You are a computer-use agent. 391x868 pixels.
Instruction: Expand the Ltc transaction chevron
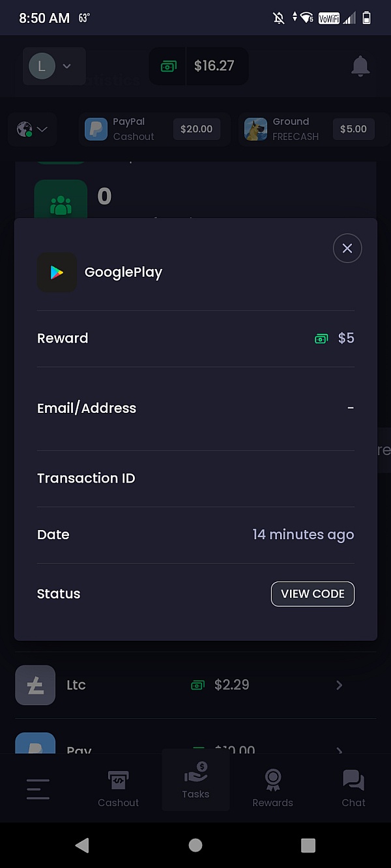point(339,684)
